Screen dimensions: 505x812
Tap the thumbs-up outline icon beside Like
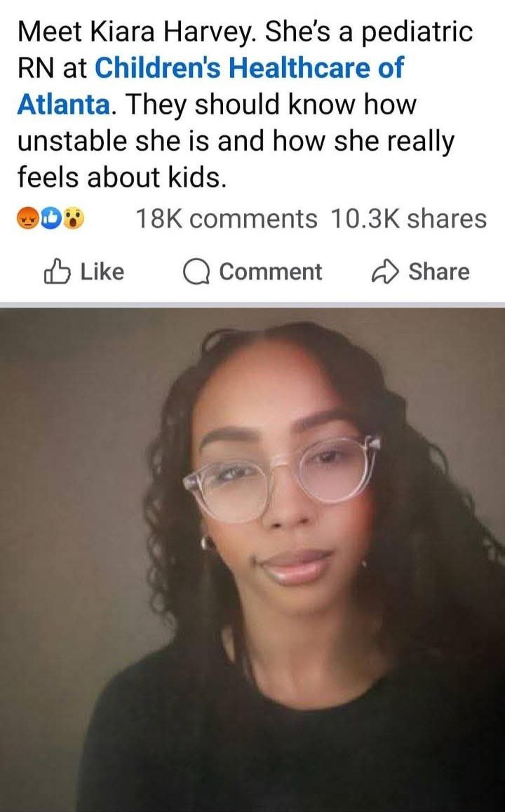tap(56, 271)
